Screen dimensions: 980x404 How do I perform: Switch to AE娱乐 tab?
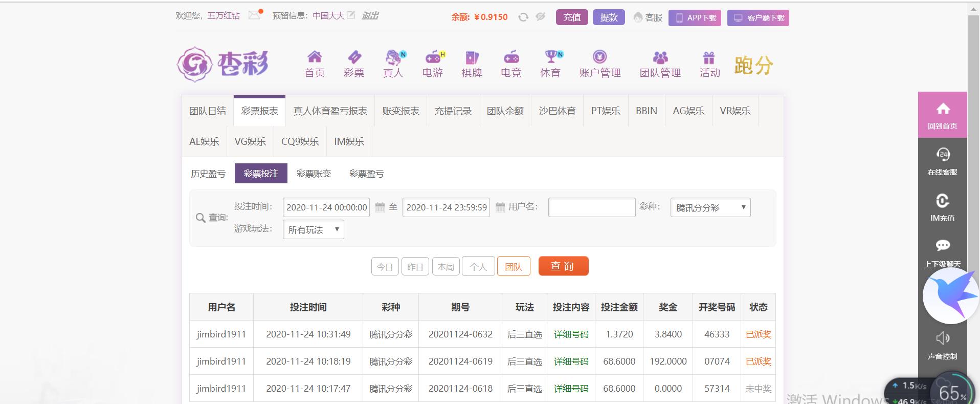click(204, 141)
